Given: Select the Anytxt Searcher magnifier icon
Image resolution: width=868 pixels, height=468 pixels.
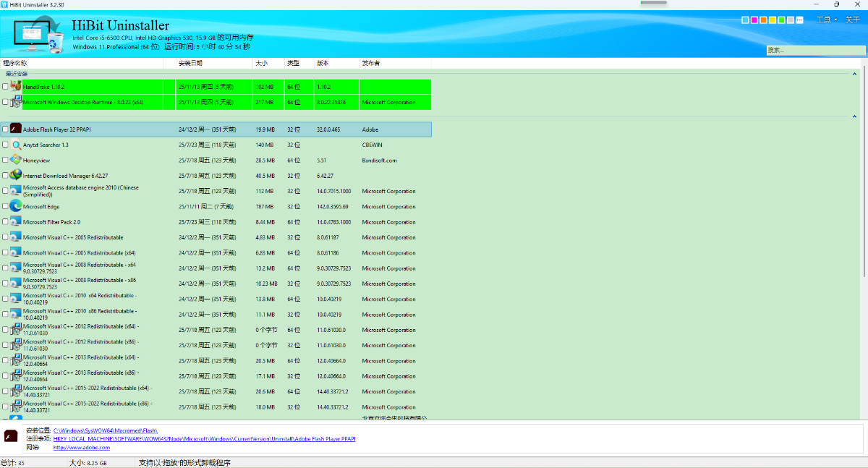Looking at the screenshot, I should click(16, 145).
